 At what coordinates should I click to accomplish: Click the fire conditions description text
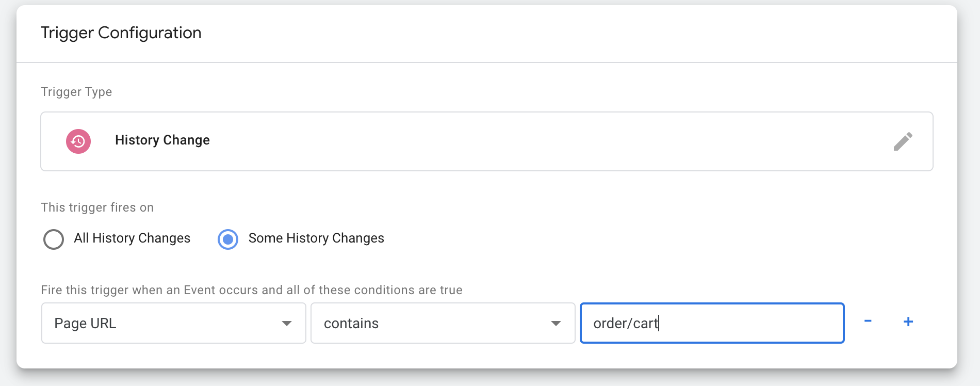[x=252, y=290]
